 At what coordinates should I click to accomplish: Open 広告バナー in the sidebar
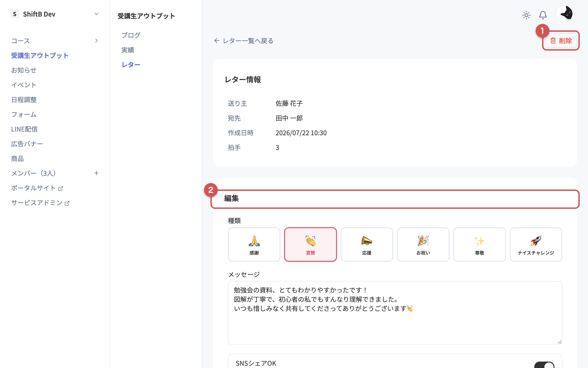point(27,144)
